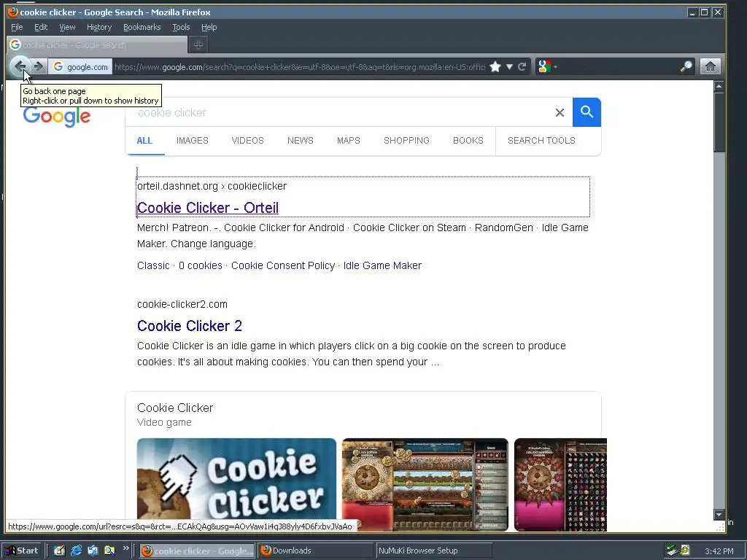
Task: Open the Cookie Clicker - Orteil result
Action: point(208,208)
